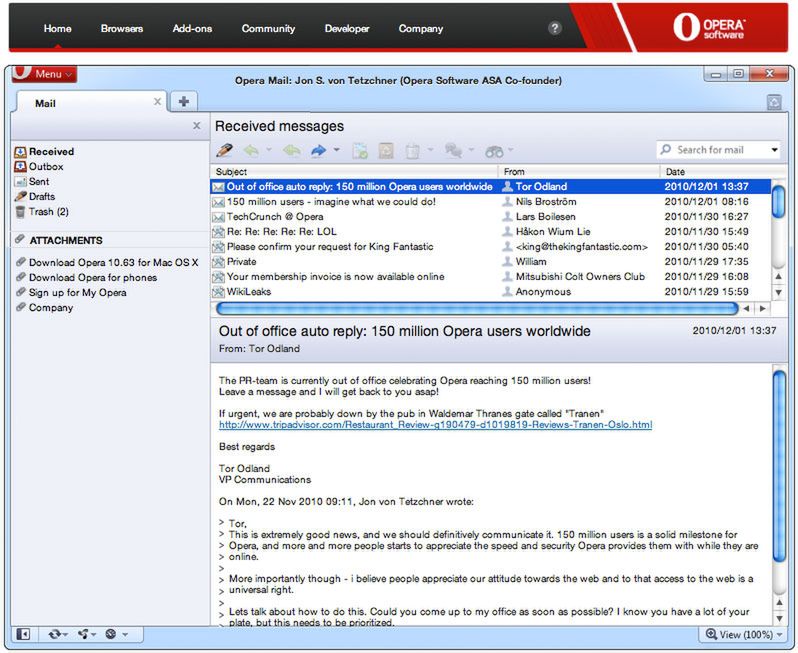Click the Reply All double-arrow icon
The image size is (798, 653).
point(292,150)
